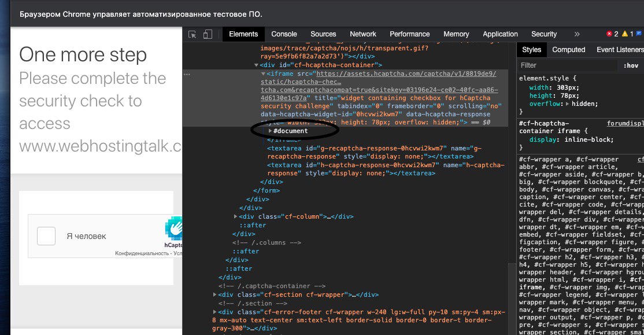Open the assets.hcaptcha.com iframe src link
Viewport: 644px width, 335px height.
(406, 74)
